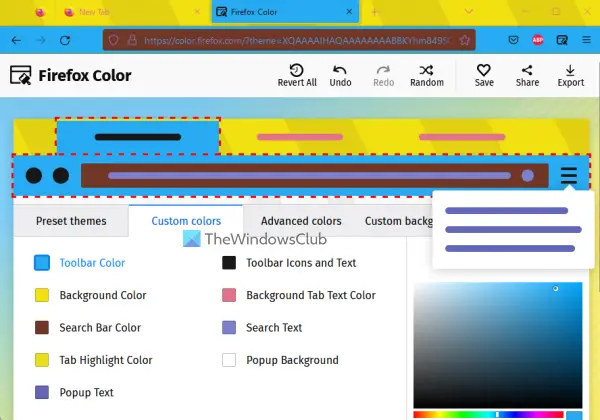Click the Redo button
The width and height of the screenshot is (600, 420).
click(383, 75)
